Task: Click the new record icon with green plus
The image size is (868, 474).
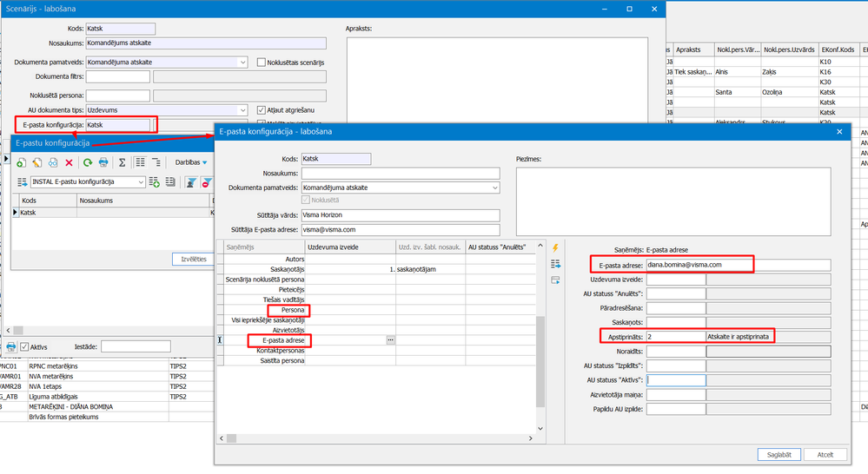Action: click(x=21, y=162)
